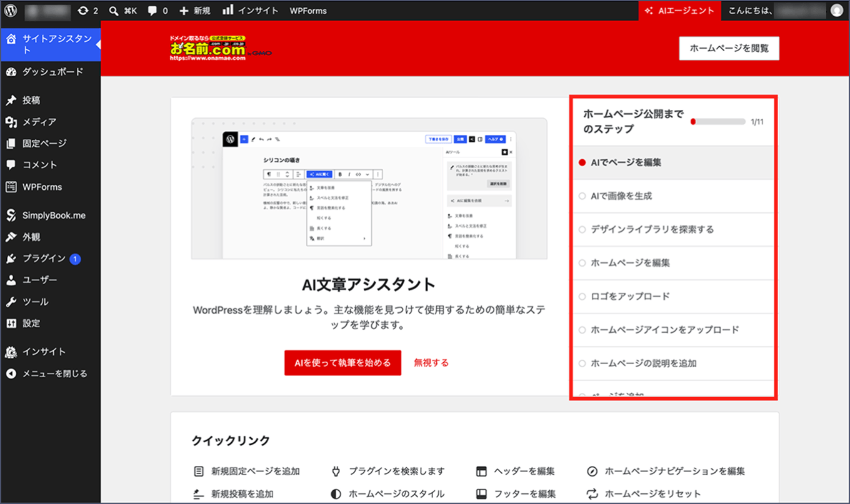This screenshot has width=850, height=504.
Task: Open the プラグインを検索します quick link
Action: click(387, 472)
